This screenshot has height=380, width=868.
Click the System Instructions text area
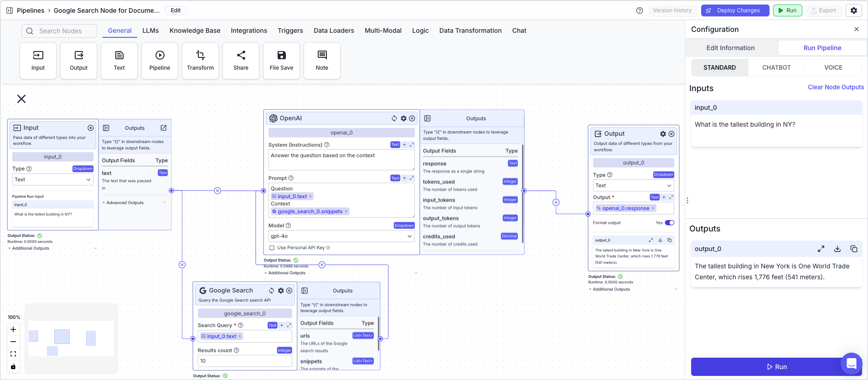pos(341,160)
